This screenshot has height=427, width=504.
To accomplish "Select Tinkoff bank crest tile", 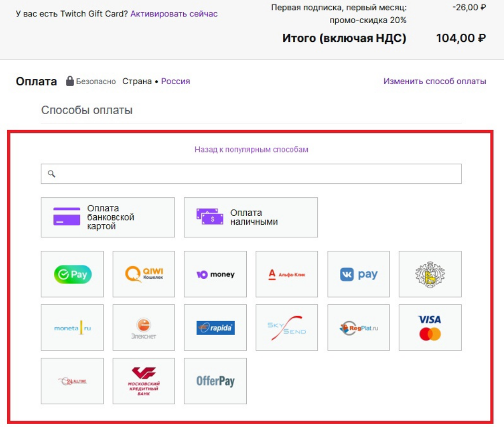I will click(430, 274).
